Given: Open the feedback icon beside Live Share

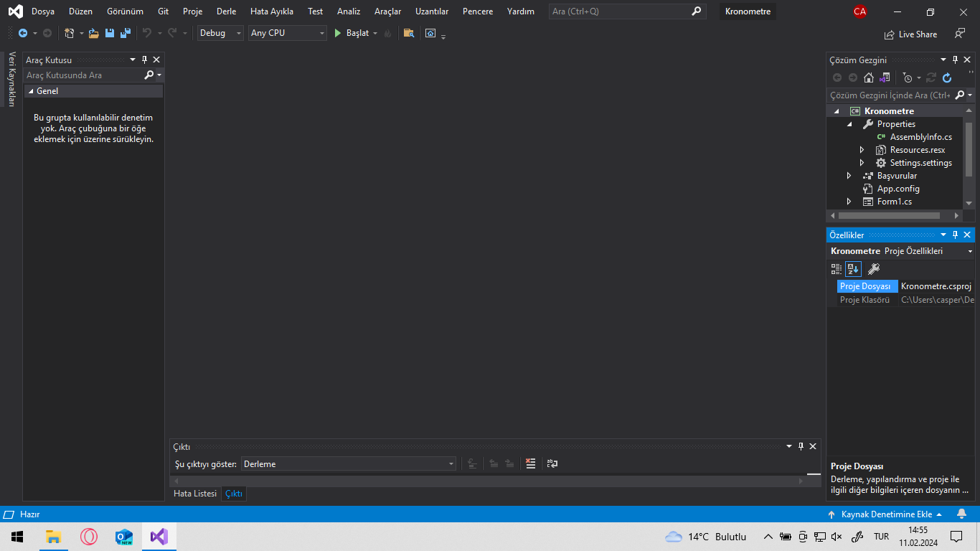Looking at the screenshot, I should [960, 34].
